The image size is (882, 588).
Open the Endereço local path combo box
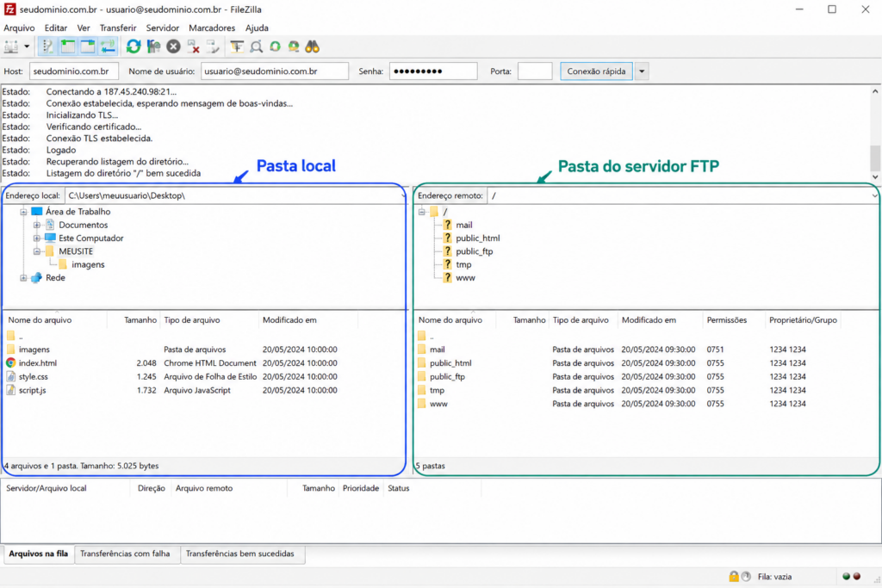coord(235,195)
